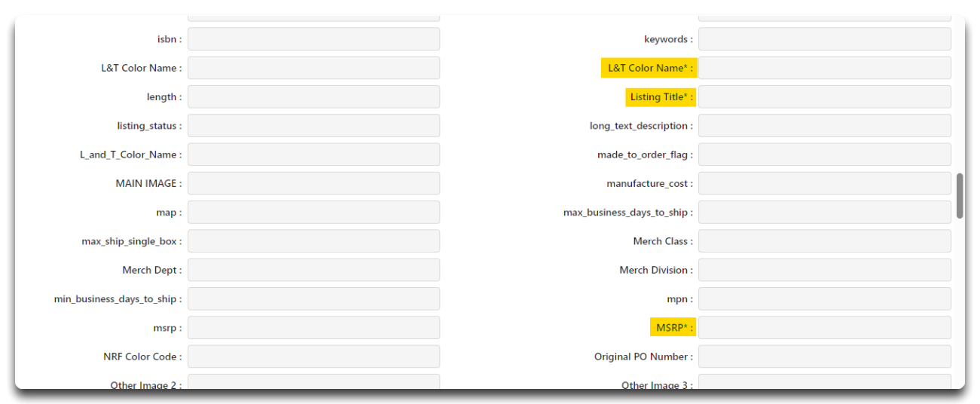This screenshot has width=980, height=404.
Task: Click the highlighted 'L&T Color Name*' label
Action: tap(649, 68)
